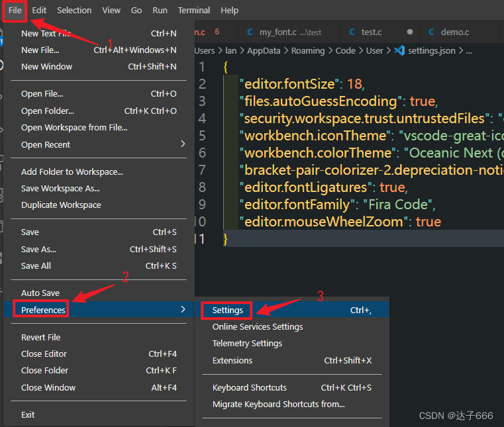This screenshot has width=504, height=427.
Task: Click Roaming in the breadcrumb
Action: [307, 51]
